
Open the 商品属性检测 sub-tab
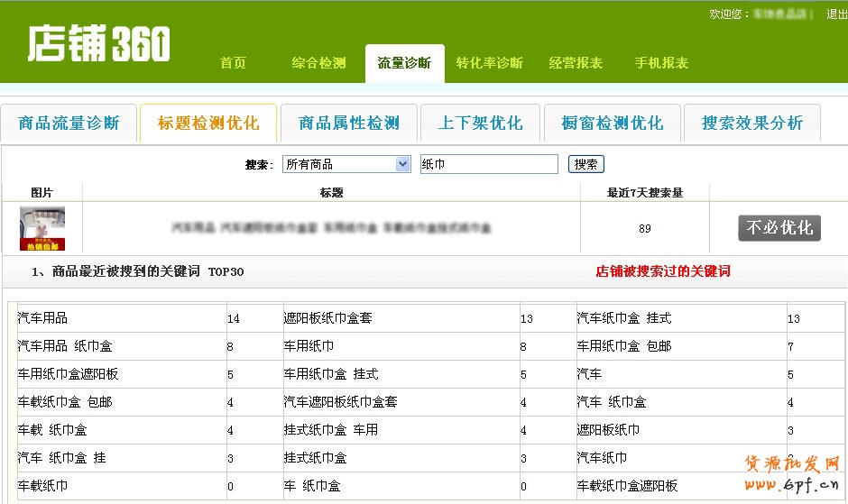coord(348,124)
